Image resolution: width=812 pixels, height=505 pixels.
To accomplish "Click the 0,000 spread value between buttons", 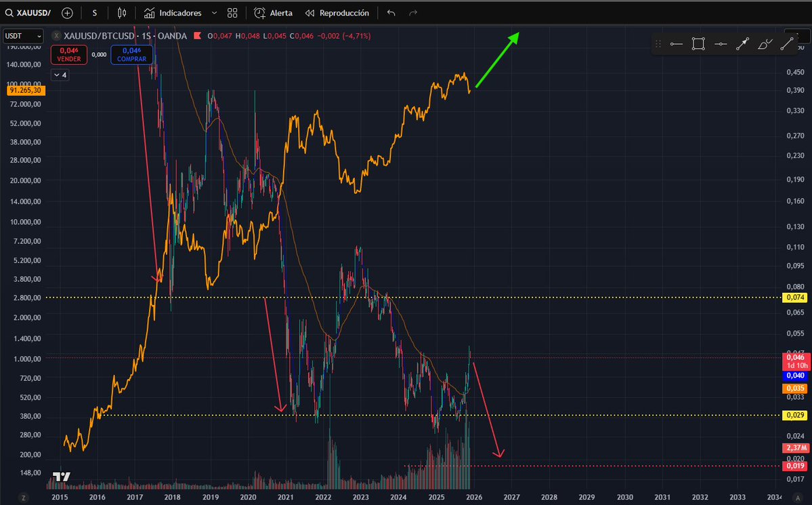I will pyautogui.click(x=99, y=54).
